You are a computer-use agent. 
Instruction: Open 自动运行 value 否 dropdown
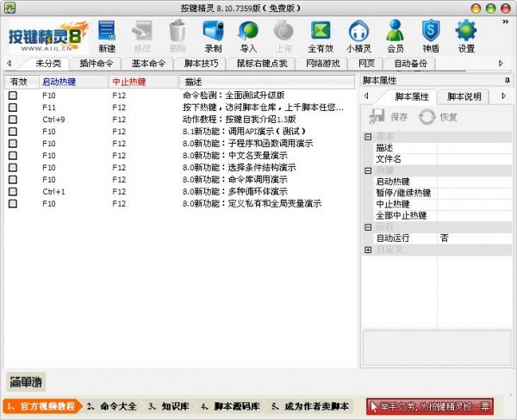point(475,238)
